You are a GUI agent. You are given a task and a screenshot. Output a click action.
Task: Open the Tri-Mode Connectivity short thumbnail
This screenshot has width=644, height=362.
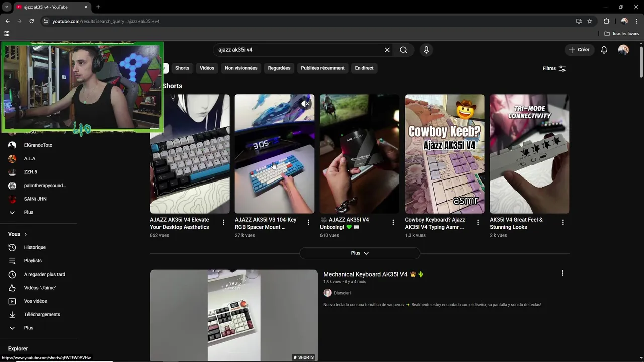(x=529, y=154)
